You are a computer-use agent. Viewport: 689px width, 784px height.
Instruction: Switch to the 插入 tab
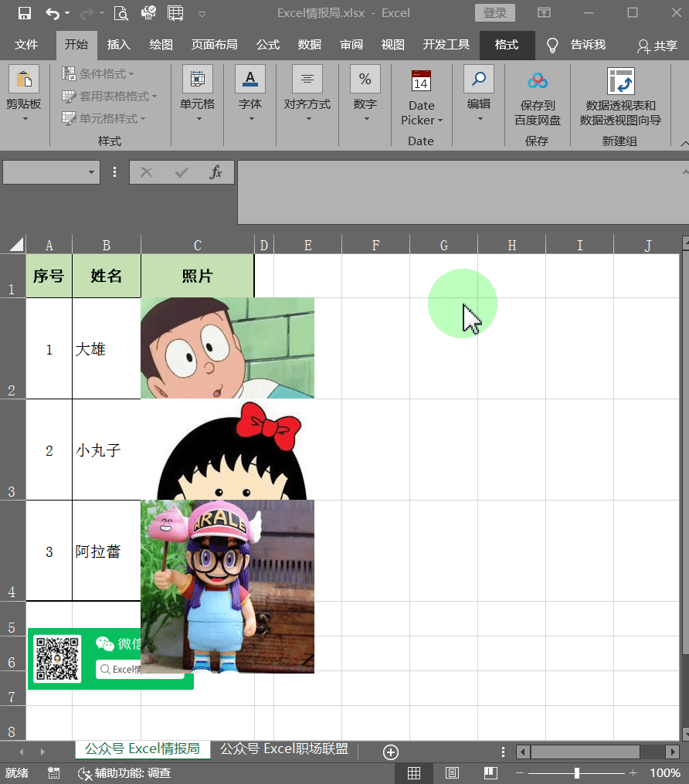118,45
